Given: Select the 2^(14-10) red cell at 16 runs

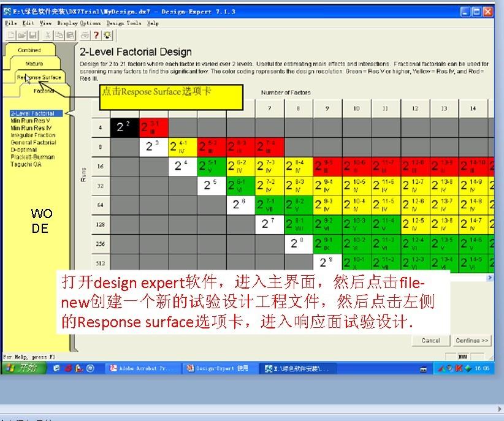Looking at the screenshot, I should pyautogui.click(x=473, y=167).
